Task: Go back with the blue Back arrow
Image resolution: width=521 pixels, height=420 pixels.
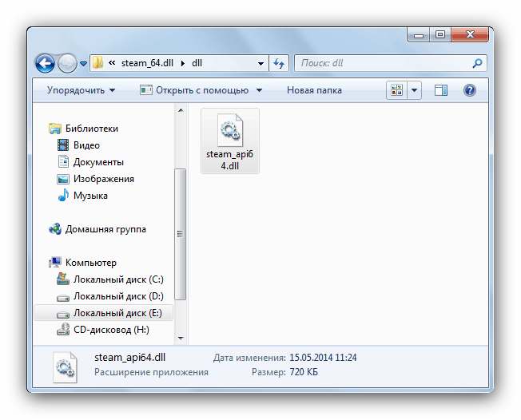Action: pos(45,63)
